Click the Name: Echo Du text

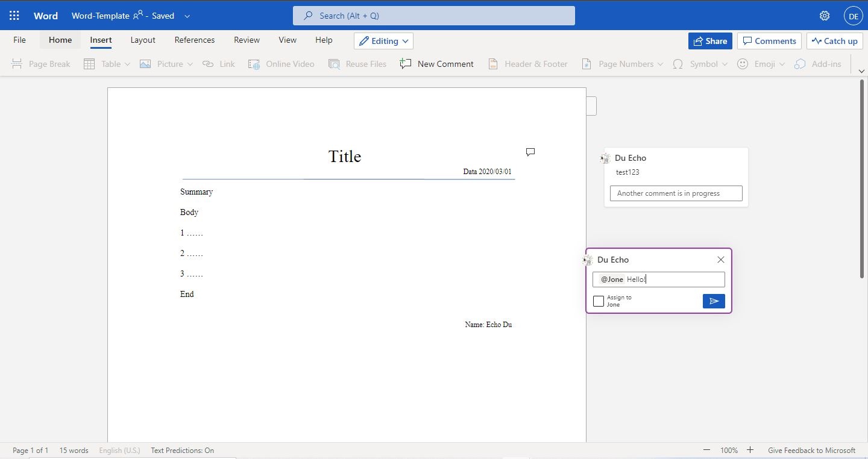488,325
